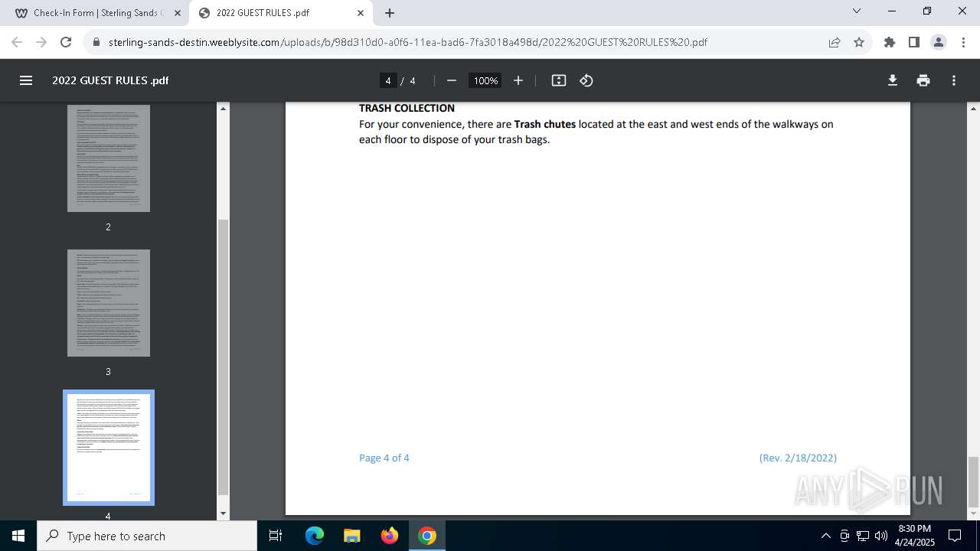Share this page icon in address bar

click(x=835, y=42)
